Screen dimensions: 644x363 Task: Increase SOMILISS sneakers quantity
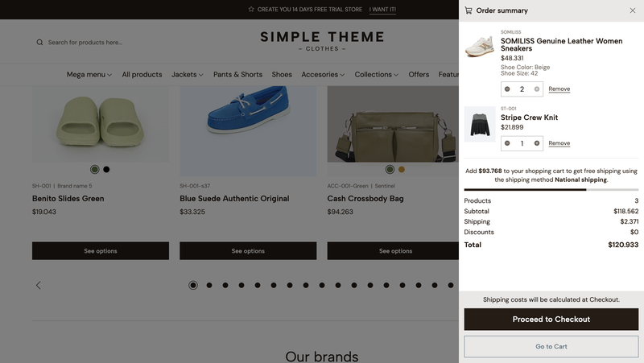537,89
